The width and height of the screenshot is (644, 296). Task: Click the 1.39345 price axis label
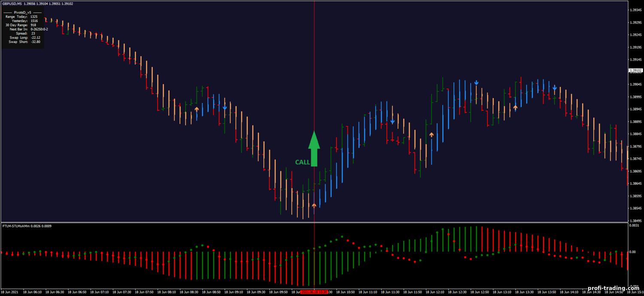click(635, 10)
